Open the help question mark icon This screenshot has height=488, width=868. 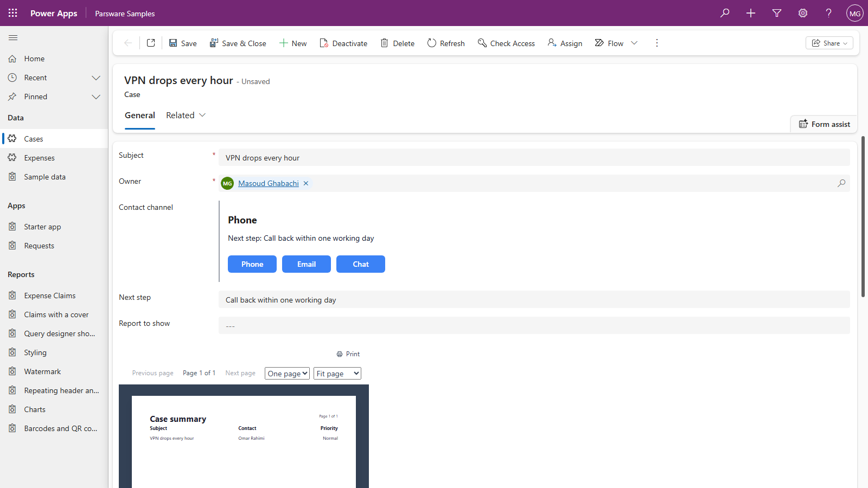click(829, 13)
